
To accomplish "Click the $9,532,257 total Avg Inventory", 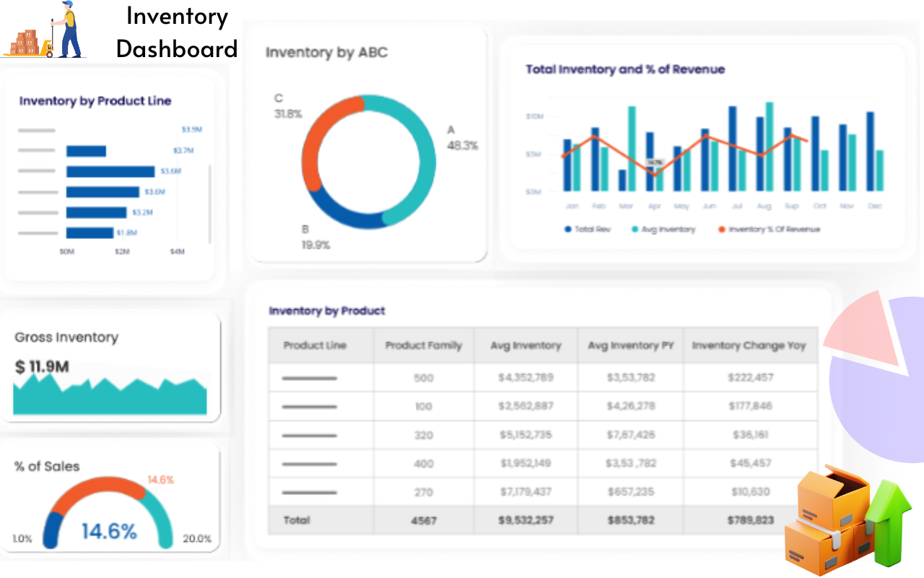I will pos(526,520).
